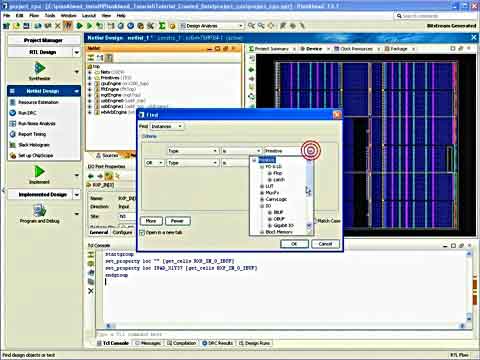Click the delete X icon in main toolbar

coord(58,26)
